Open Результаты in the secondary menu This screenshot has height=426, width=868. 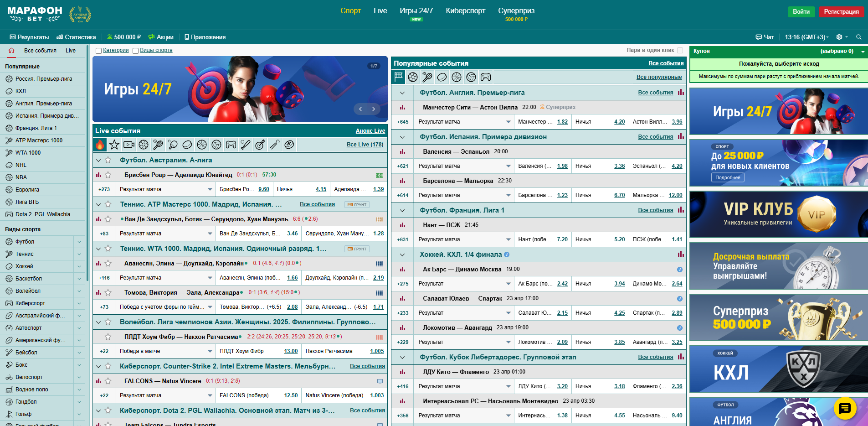29,37
